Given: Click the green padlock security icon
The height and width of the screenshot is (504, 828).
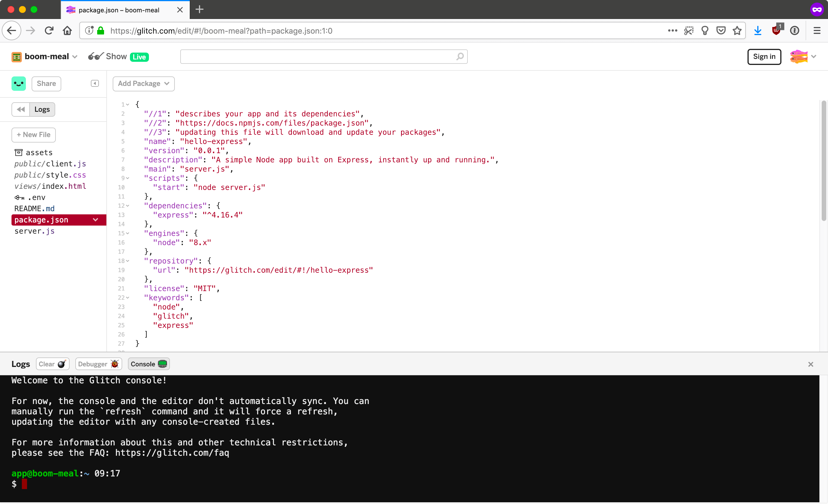Looking at the screenshot, I should pyautogui.click(x=100, y=31).
